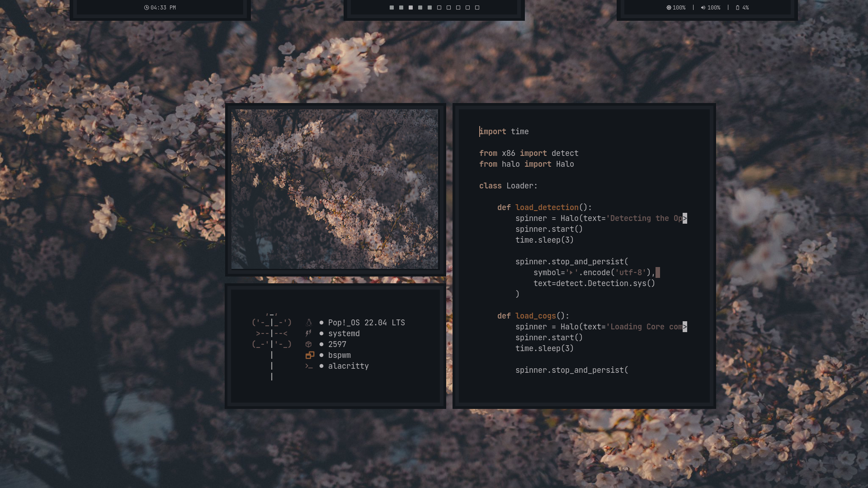The width and height of the screenshot is (868, 488).
Task: Click the 'load_cogs' function name
Action: click(536, 316)
